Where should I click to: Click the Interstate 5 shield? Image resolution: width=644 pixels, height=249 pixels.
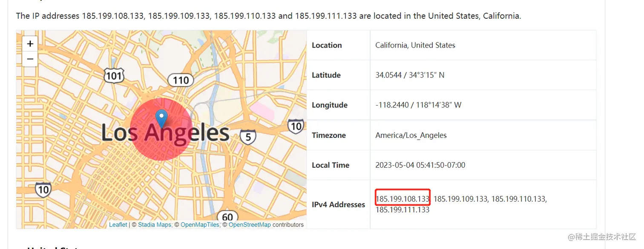tap(248, 137)
